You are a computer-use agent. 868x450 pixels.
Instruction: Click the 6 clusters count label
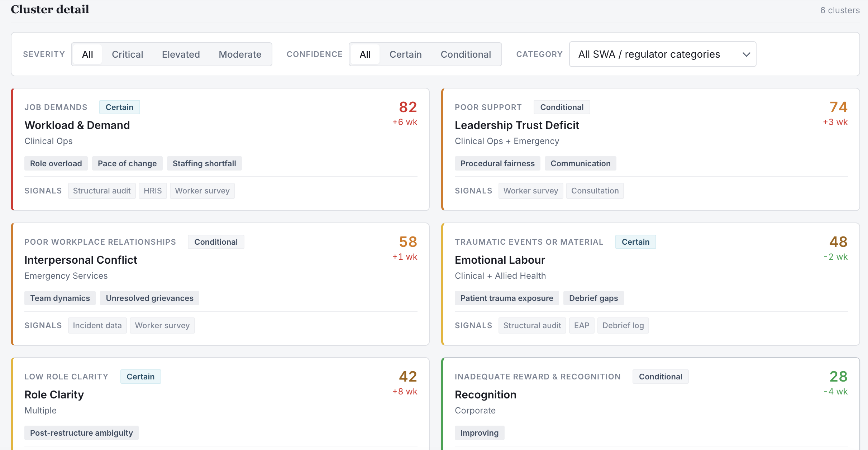[840, 10]
